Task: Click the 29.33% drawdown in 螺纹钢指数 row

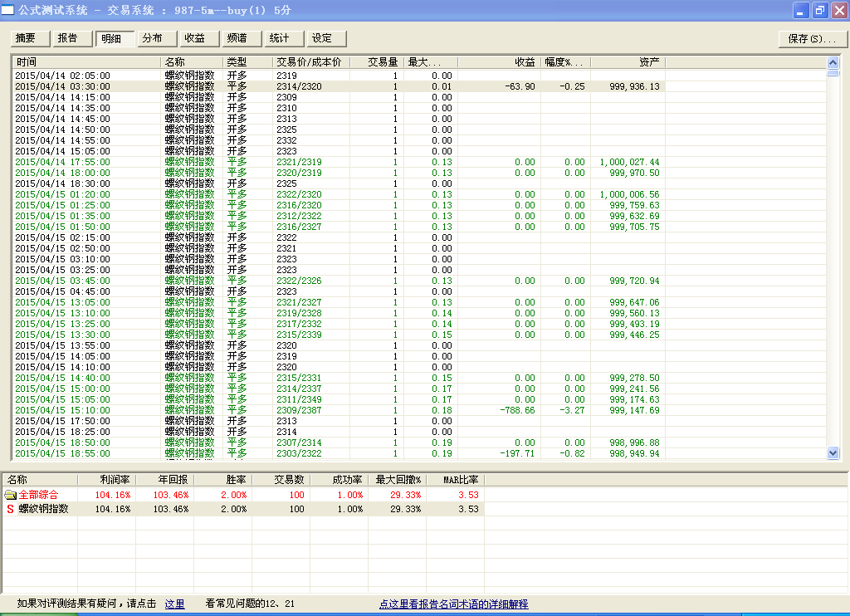Action: click(405, 509)
